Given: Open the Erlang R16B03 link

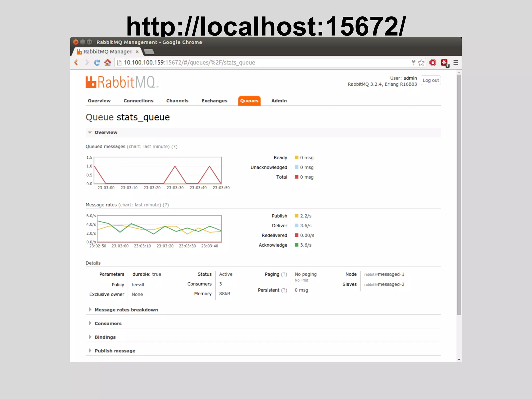Looking at the screenshot, I should pyautogui.click(x=401, y=84).
